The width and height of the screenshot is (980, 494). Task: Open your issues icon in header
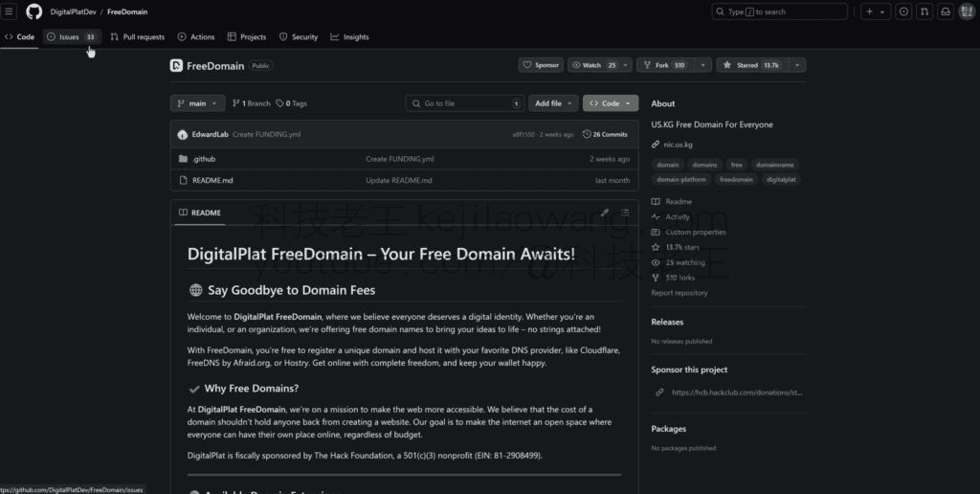coord(903,11)
